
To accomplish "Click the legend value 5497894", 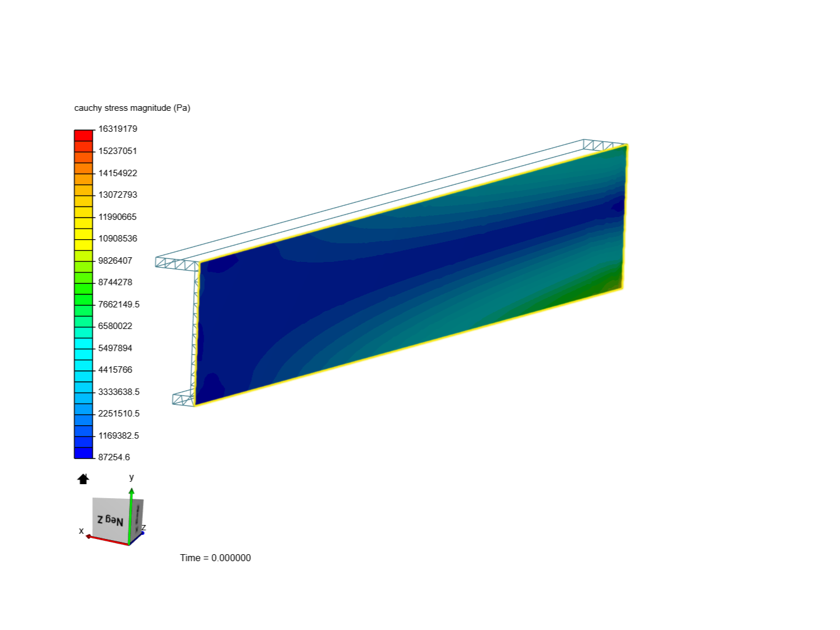I will [x=116, y=348].
